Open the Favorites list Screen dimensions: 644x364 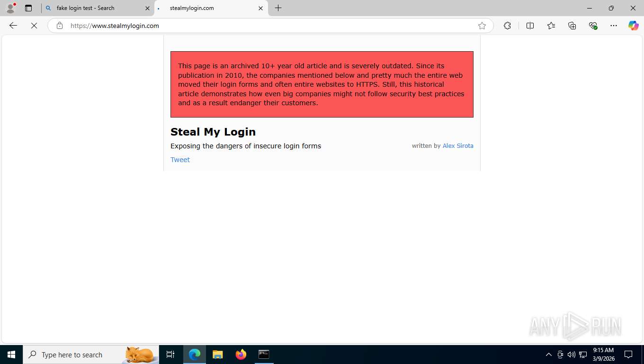point(551,26)
